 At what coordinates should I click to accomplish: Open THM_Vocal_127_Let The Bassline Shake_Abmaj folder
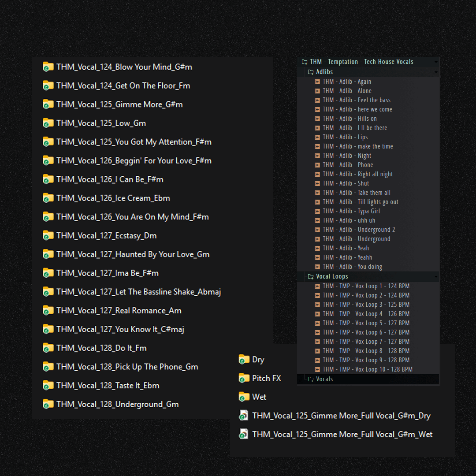[138, 292]
